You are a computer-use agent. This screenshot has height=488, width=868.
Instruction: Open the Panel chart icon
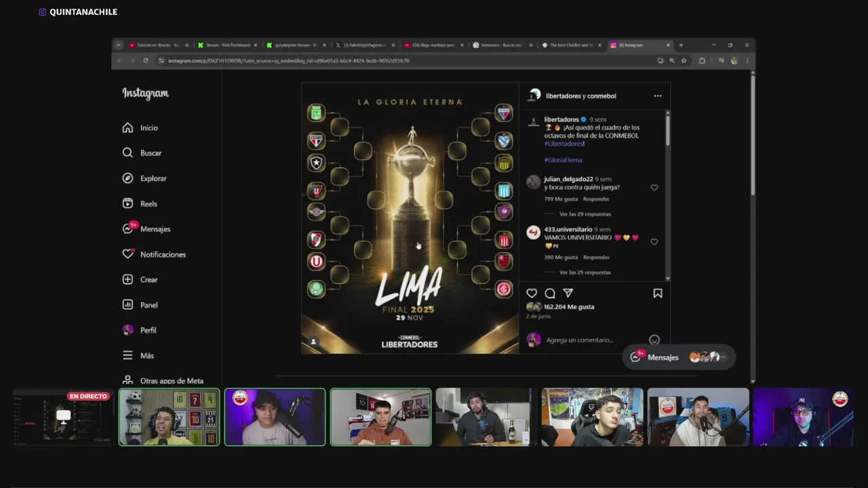pos(127,305)
